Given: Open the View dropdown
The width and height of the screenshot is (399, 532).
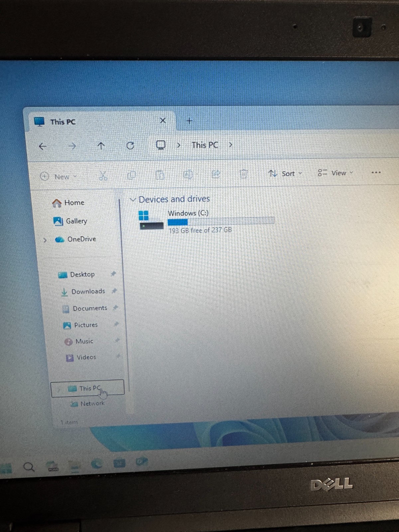Looking at the screenshot, I should 335,173.
